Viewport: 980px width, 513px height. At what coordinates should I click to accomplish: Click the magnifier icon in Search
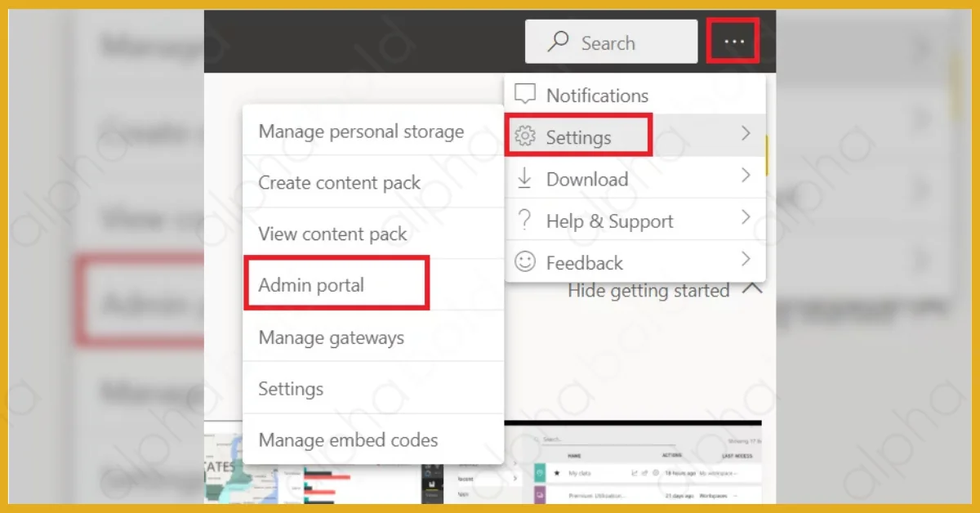(559, 42)
